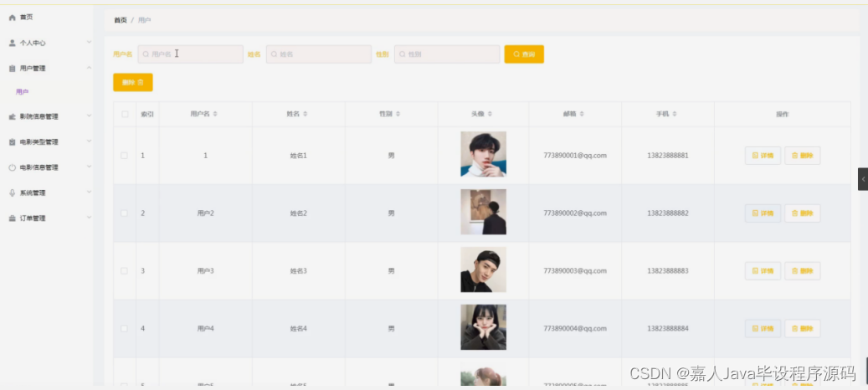The image size is (868, 390).
Task: Collapse the 用户管理 menu chevron
Action: tap(89, 68)
